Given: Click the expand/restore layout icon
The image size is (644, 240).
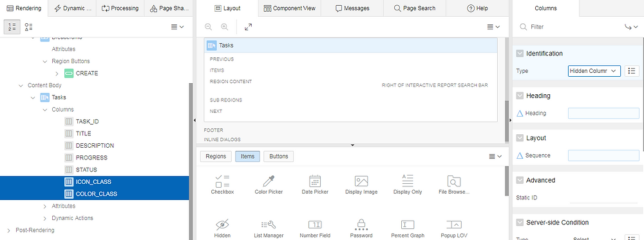Looking at the screenshot, I should (248, 26).
